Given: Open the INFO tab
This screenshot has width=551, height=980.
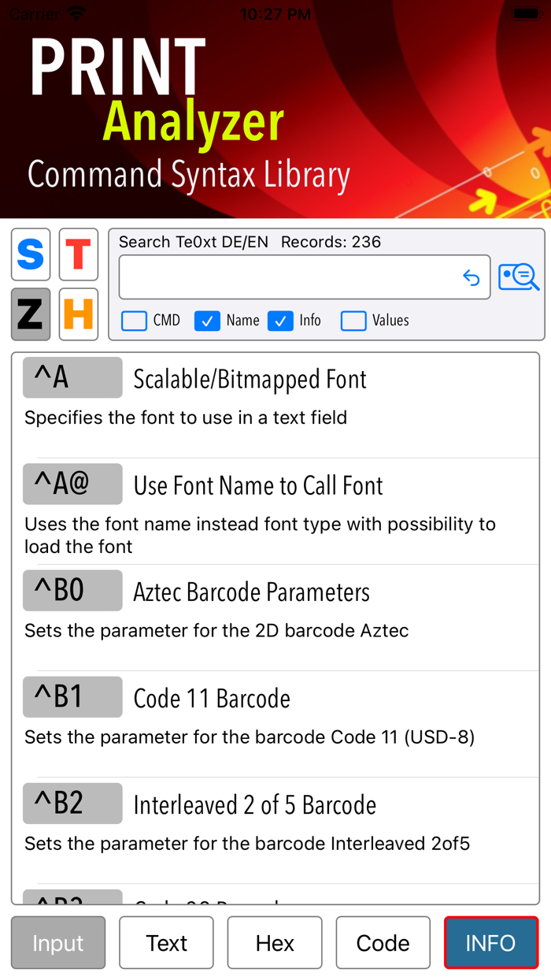Looking at the screenshot, I should 491,942.
